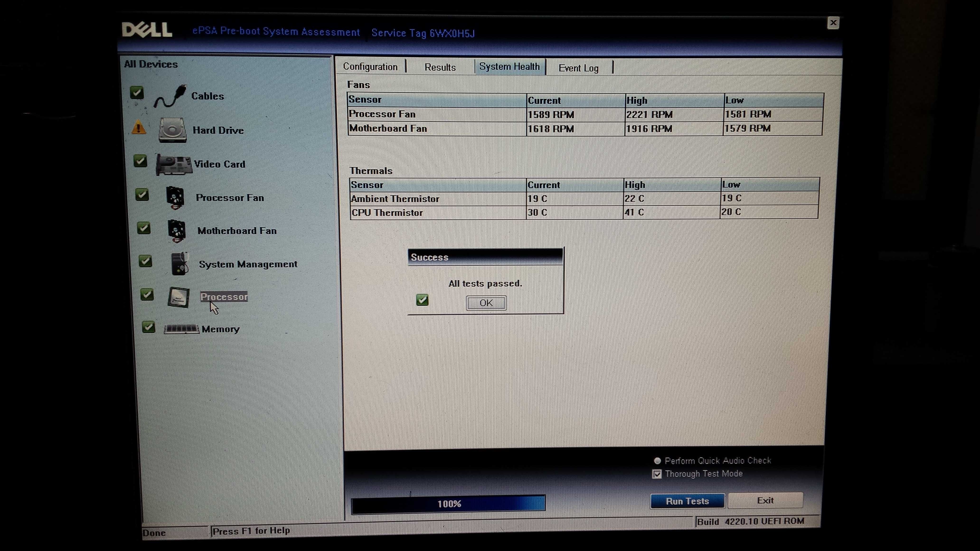Click the 1579 RPM low value
Image resolution: width=980 pixels, height=551 pixels.
tap(748, 129)
